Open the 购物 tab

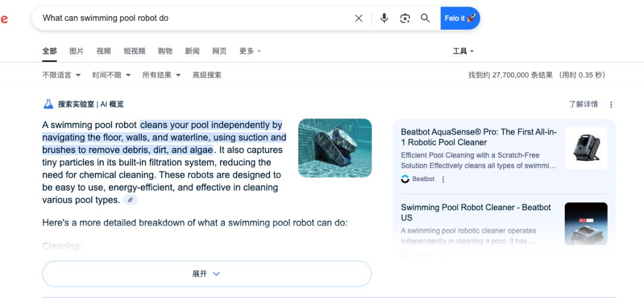[165, 51]
